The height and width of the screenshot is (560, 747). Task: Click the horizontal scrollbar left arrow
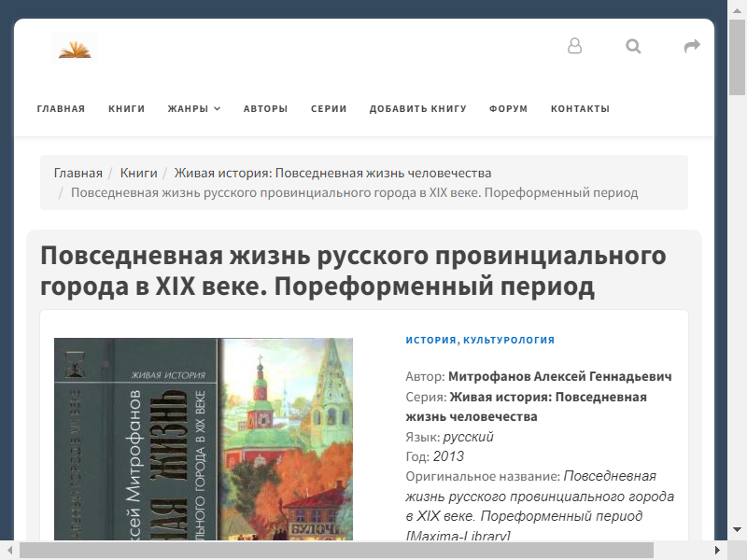[9, 551]
